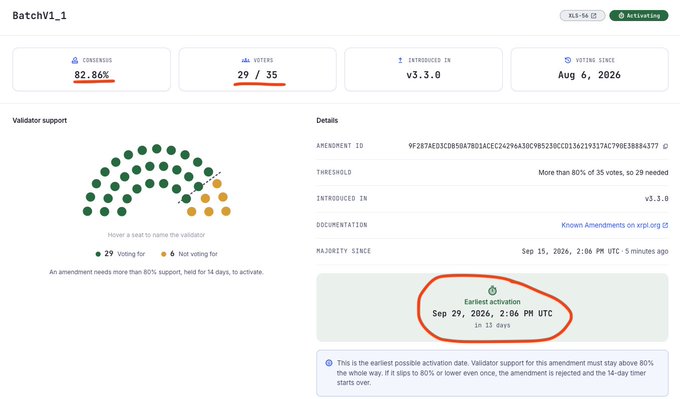Click the consensus icon above 82.86%
The height and width of the screenshot is (399, 680).
point(75,60)
